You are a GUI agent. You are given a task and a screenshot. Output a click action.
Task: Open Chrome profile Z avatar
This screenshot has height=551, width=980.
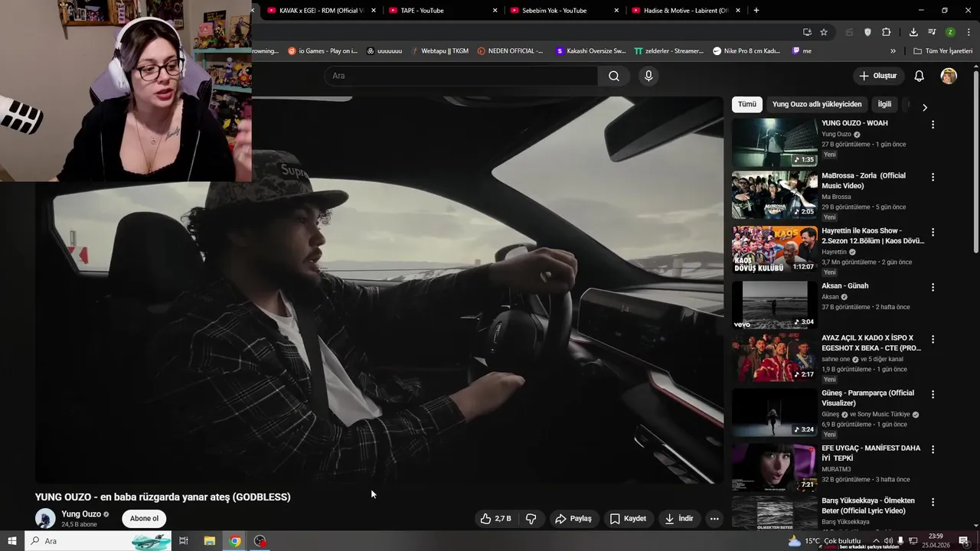click(950, 32)
